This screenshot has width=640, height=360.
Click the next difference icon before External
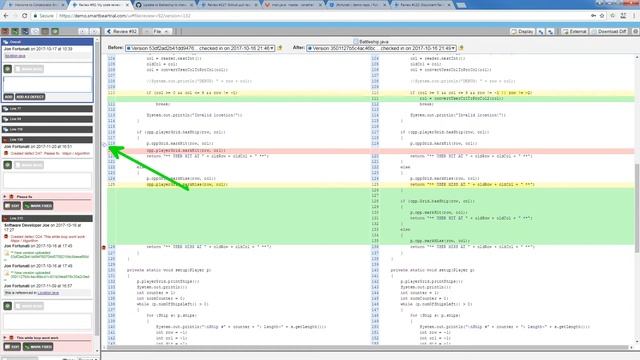[551, 31]
